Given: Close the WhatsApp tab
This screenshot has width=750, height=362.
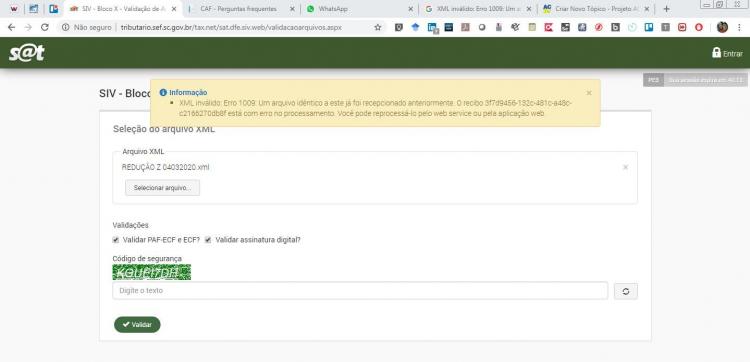Looking at the screenshot, I should click(410, 9).
